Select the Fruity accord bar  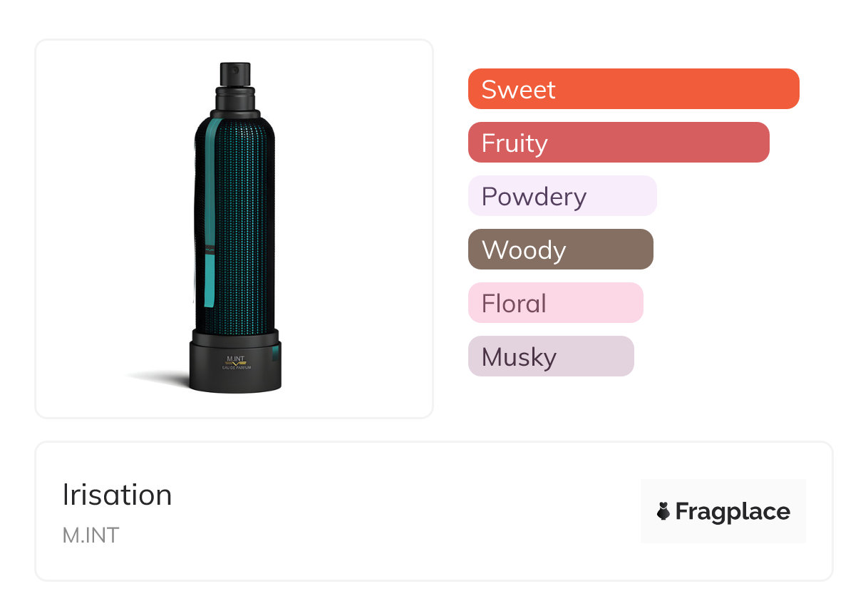[x=618, y=143]
